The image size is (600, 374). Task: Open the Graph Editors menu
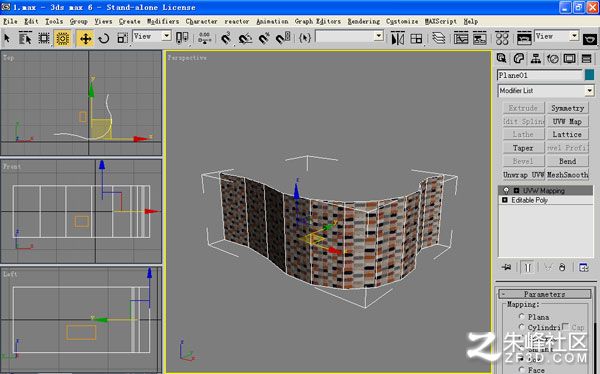pyautogui.click(x=318, y=21)
